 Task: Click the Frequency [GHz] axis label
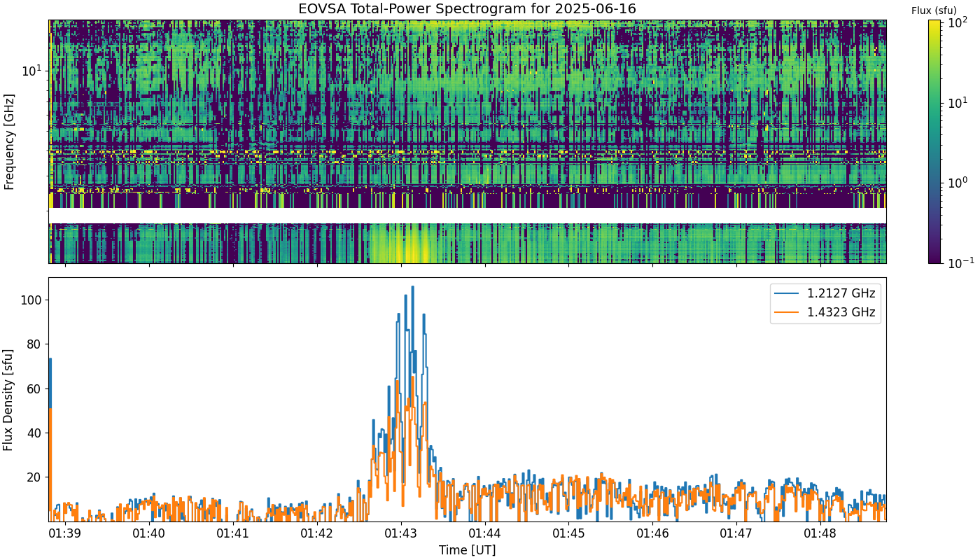pyautogui.click(x=8, y=141)
